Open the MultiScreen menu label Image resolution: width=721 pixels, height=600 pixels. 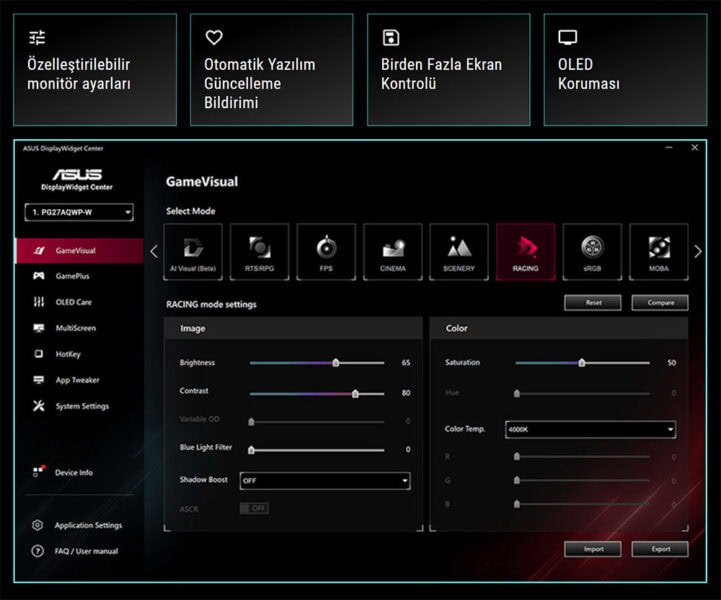coord(76,328)
